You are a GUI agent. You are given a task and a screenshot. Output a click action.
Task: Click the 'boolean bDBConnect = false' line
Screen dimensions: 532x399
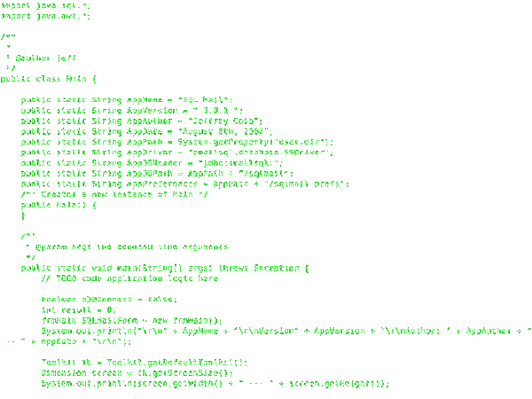tap(109, 300)
